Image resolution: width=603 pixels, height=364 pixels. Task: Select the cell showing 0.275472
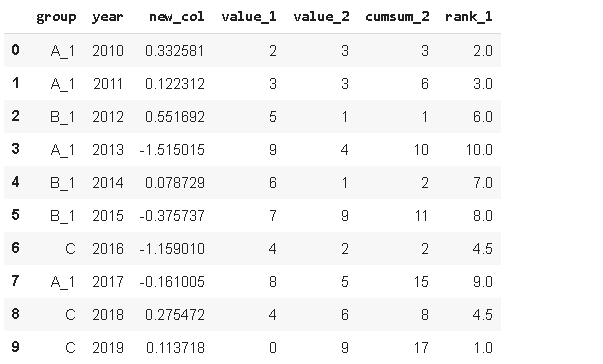point(175,315)
